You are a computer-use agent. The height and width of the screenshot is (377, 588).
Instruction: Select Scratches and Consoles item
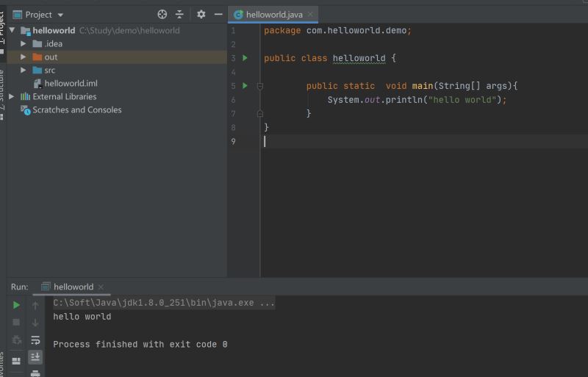(76, 110)
